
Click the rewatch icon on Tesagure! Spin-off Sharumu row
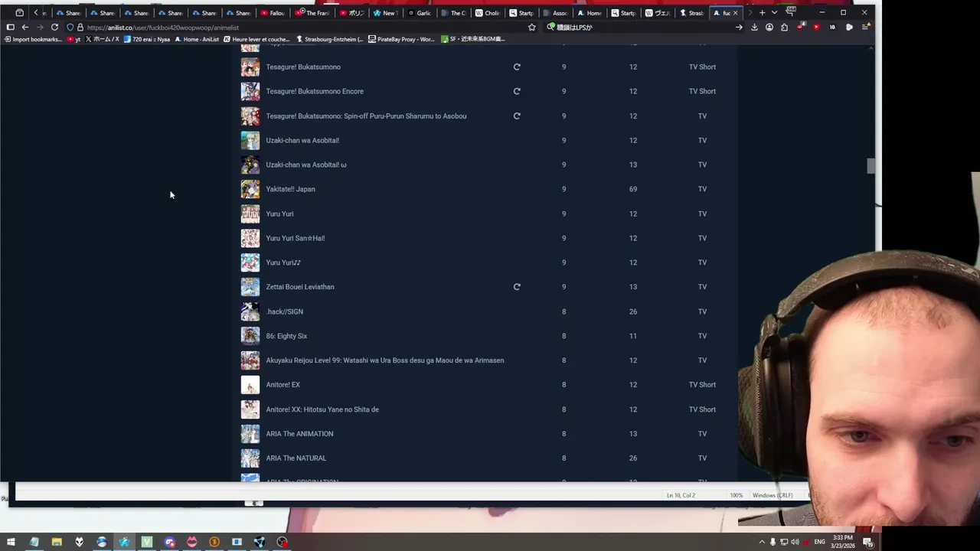coord(517,116)
